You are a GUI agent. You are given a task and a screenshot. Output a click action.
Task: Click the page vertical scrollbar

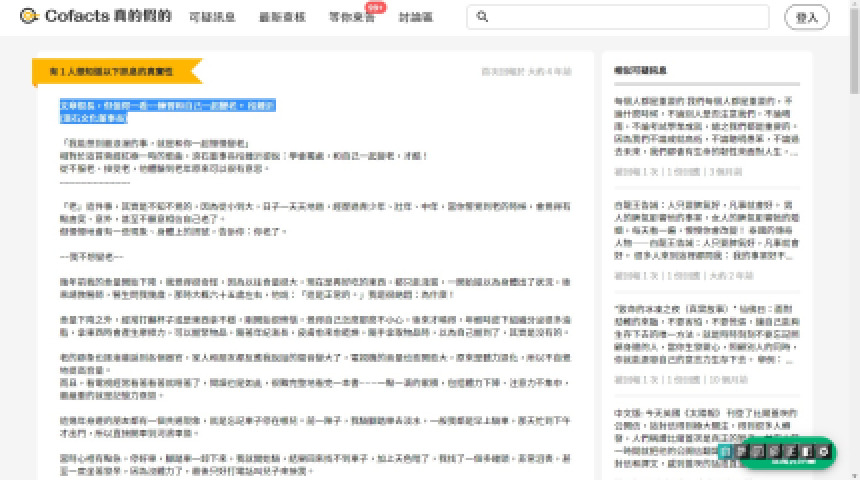tap(855, 240)
